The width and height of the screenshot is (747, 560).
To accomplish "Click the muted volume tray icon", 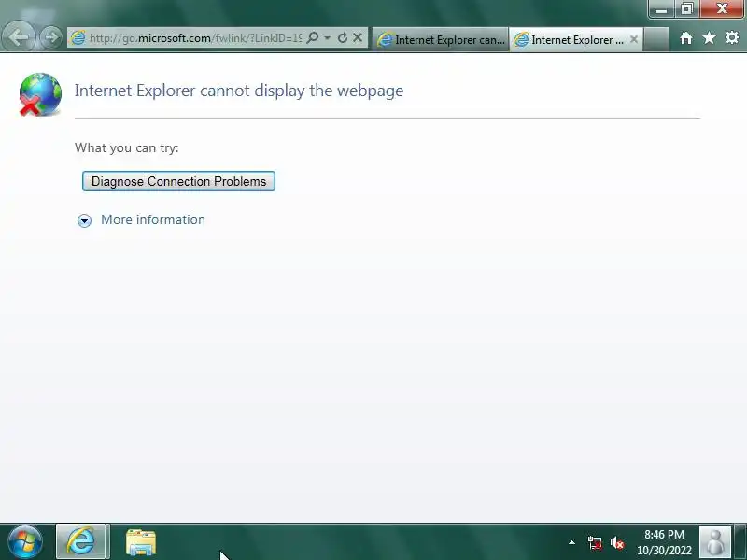I will click(617, 543).
